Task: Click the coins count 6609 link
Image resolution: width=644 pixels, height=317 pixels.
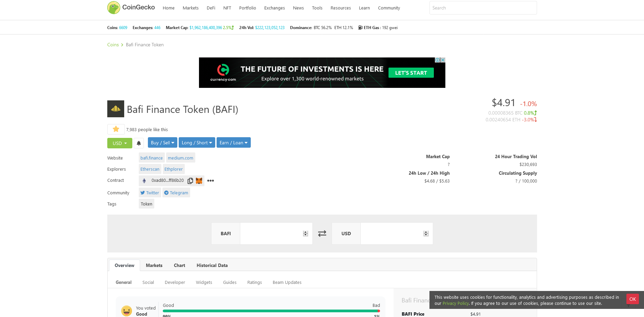Action: (123, 28)
